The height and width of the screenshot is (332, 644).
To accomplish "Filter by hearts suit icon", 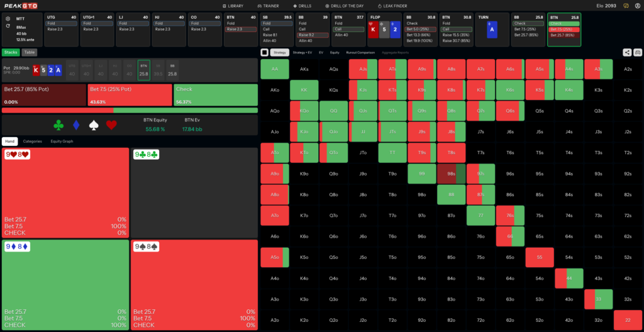I will click(x=112, y=125).
